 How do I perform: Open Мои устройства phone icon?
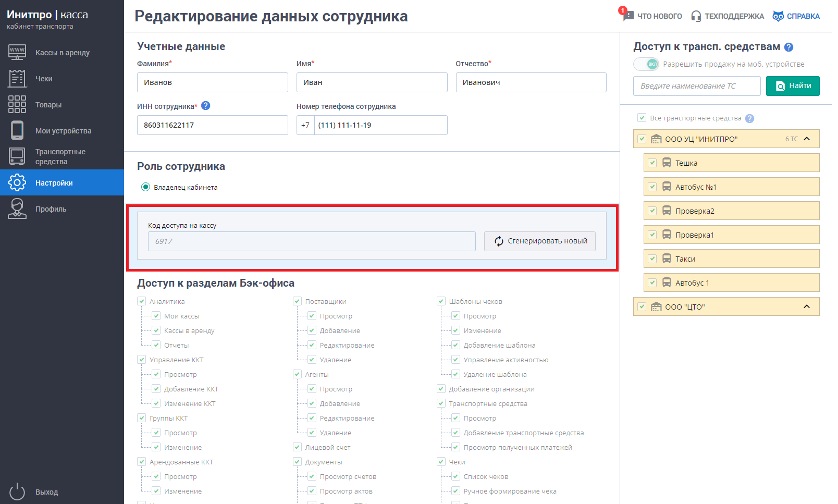[x=17, y=130]
